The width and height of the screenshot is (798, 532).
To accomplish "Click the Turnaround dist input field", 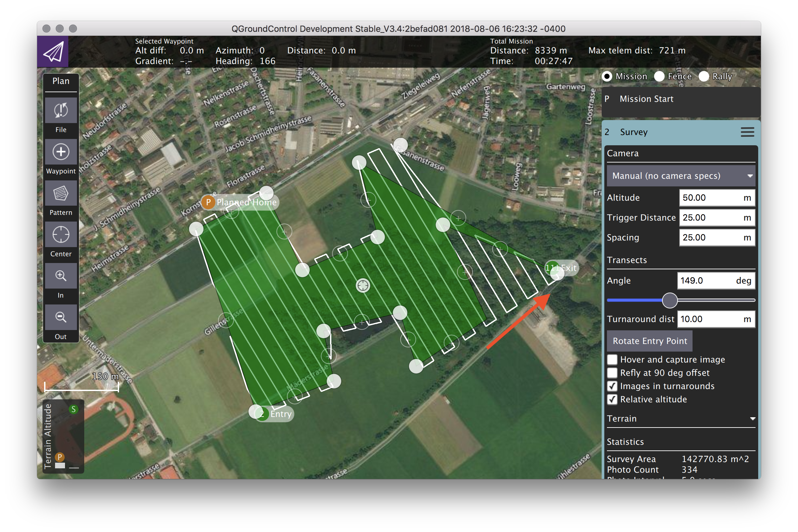I will (x=716, y=319).
